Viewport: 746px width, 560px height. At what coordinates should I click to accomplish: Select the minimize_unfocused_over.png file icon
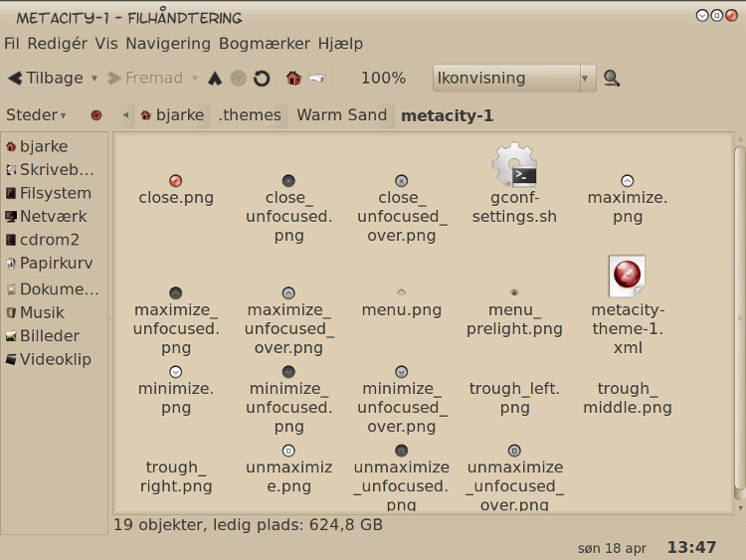pos(402,372)
